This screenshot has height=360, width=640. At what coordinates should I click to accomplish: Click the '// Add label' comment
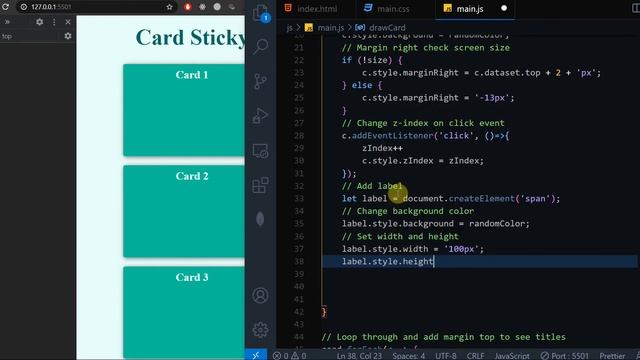(372, 186)
